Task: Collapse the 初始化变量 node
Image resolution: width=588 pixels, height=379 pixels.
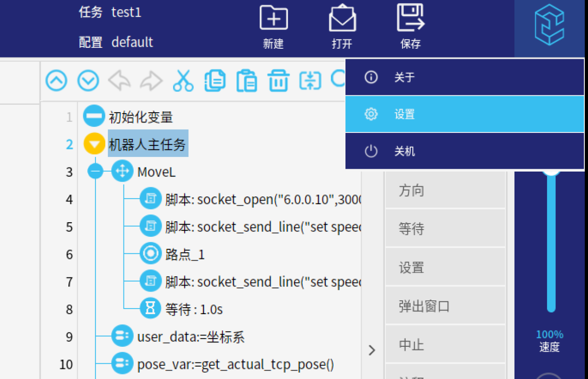Action: click(94, 117)
